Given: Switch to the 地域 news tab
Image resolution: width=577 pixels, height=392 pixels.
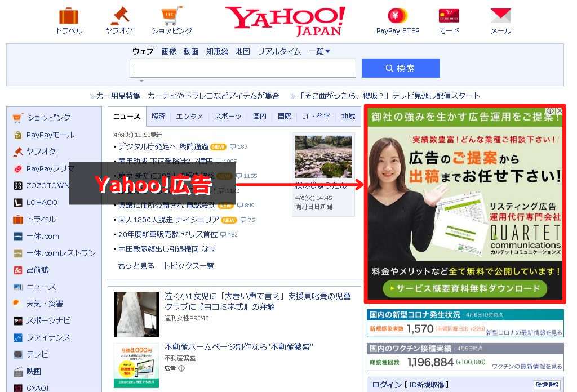Looking at the screenshot, I should [x=348, y=116].
